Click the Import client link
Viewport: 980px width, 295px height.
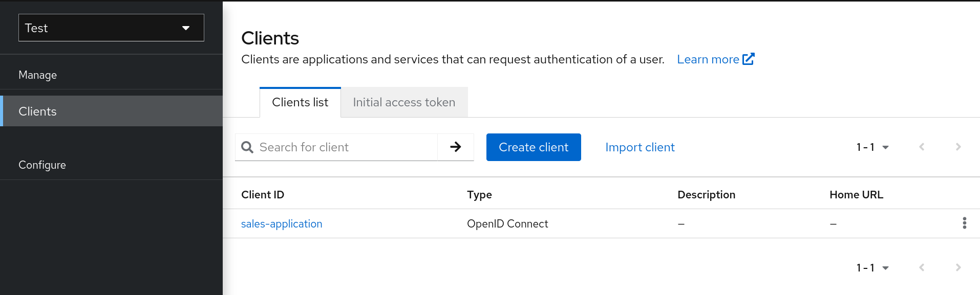tap(640, 147)
